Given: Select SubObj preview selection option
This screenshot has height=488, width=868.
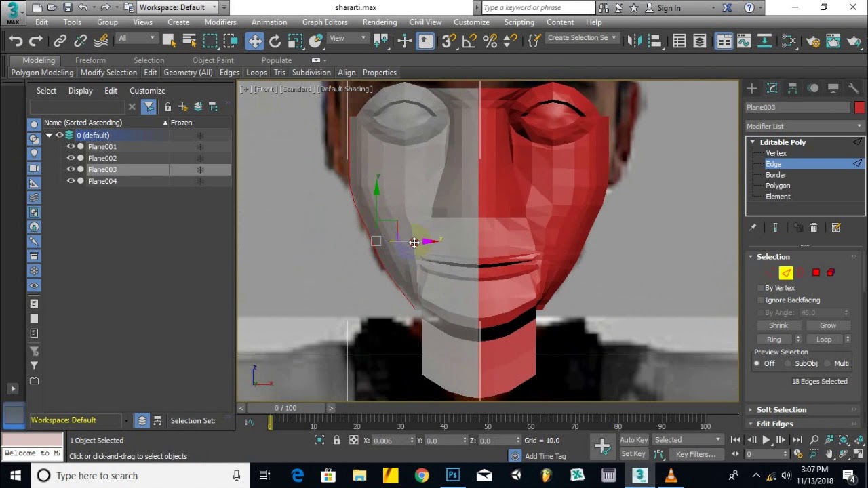Looking at the screenshot, I should coord(788,364).
